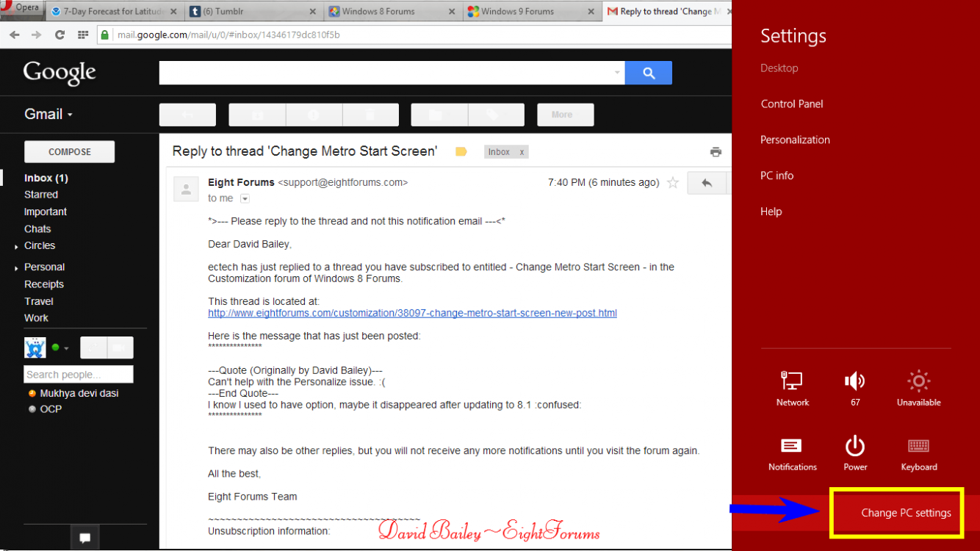Open the Work label
The height and width of the screenshot is (551, 980).
(36, 318)
